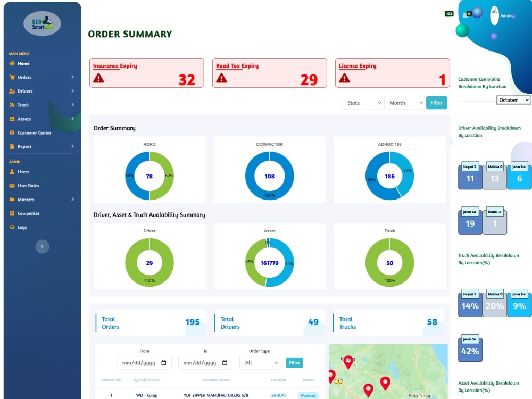
Task: Click the RORO donut chart
Action: 149,176
